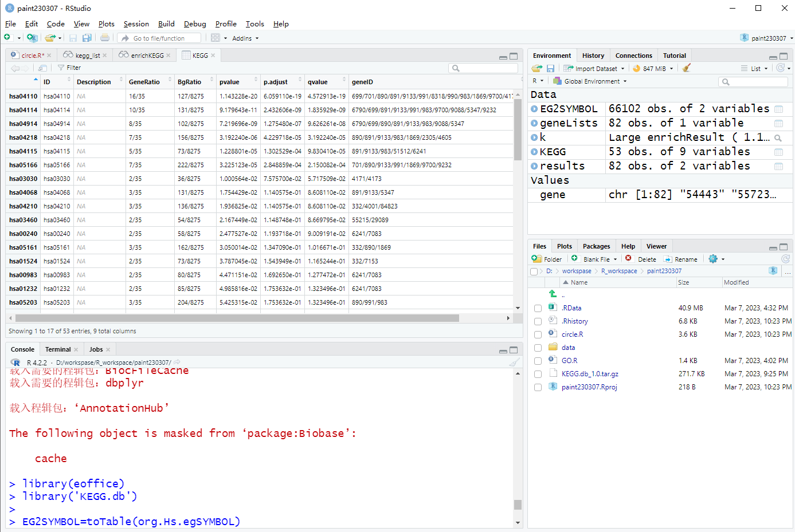
Task: Click the Rename button in Files pane
Action: (681, 259)
